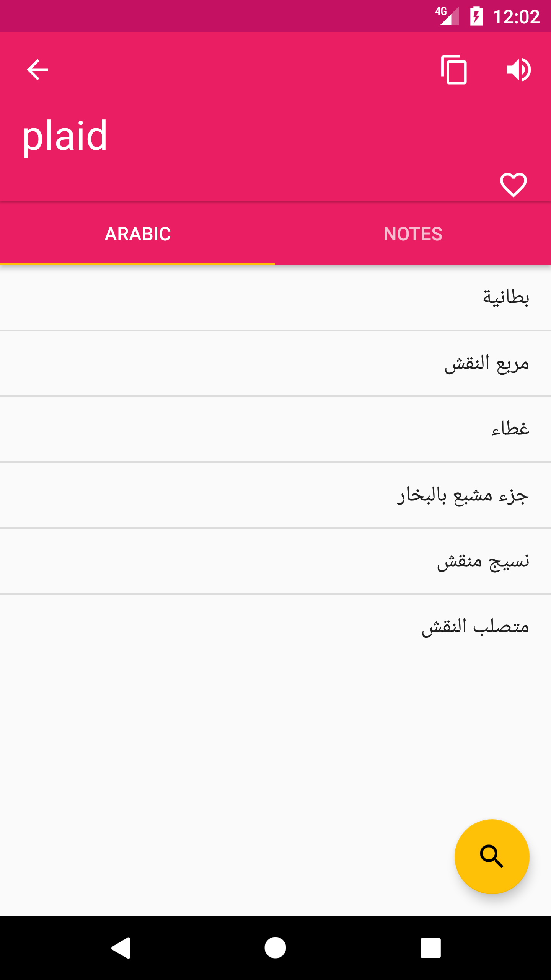Tap the word title plaid
551x980 pixels.
(x=65, y=136)
